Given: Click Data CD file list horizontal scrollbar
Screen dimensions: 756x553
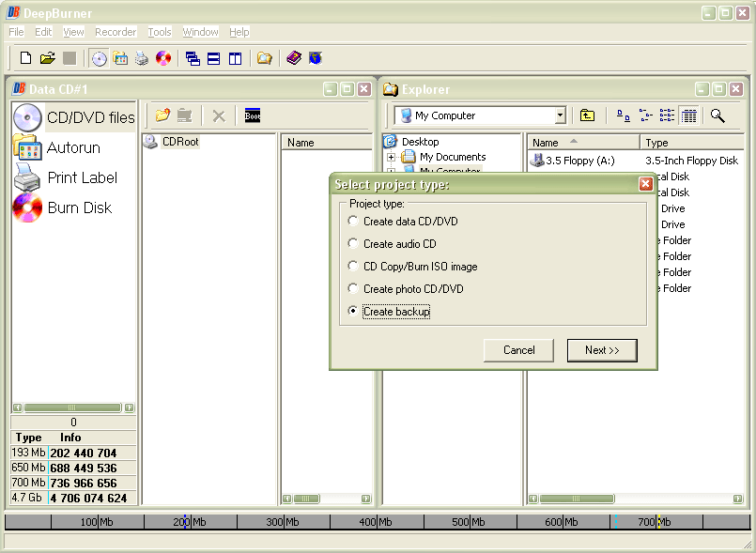Looking at the screenshot, I should tap(306, 499).
